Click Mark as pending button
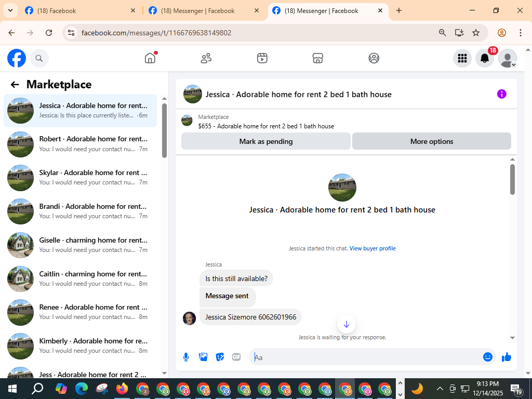 pyautogui.click(x=266, y=141)
